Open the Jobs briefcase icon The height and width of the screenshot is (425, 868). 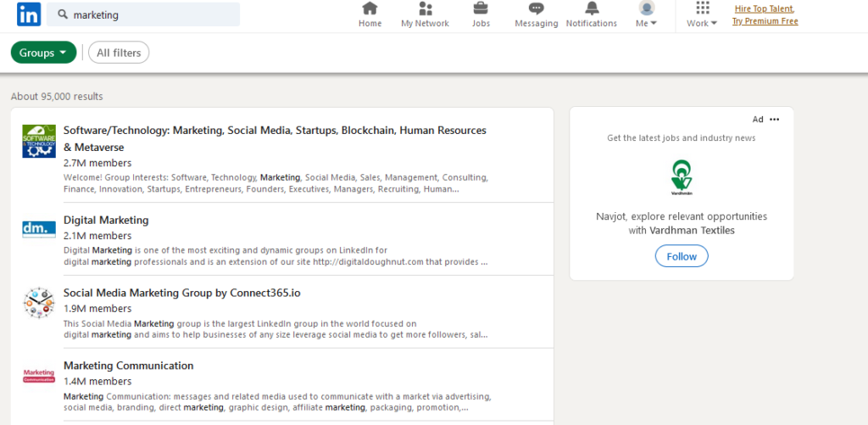coord(481,8)
